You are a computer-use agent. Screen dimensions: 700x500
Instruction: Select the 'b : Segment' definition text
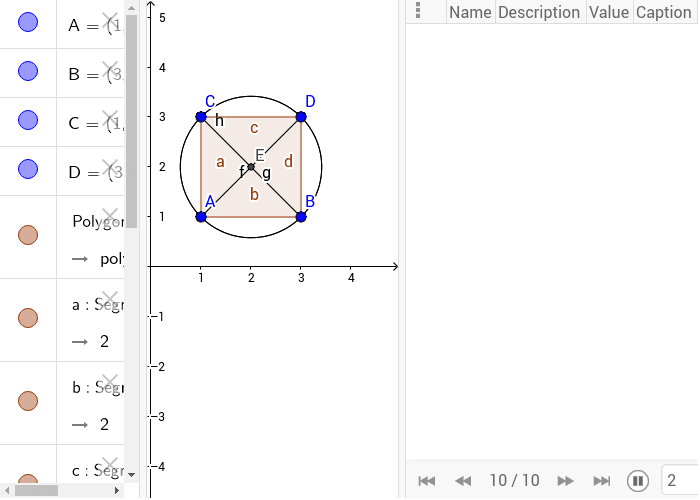coord(98,388)
